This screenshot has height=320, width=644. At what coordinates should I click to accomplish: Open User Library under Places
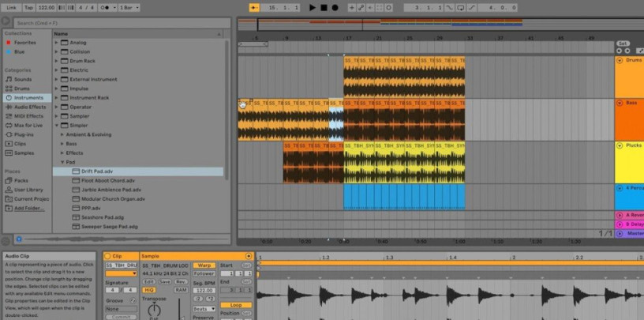[28, 190]
